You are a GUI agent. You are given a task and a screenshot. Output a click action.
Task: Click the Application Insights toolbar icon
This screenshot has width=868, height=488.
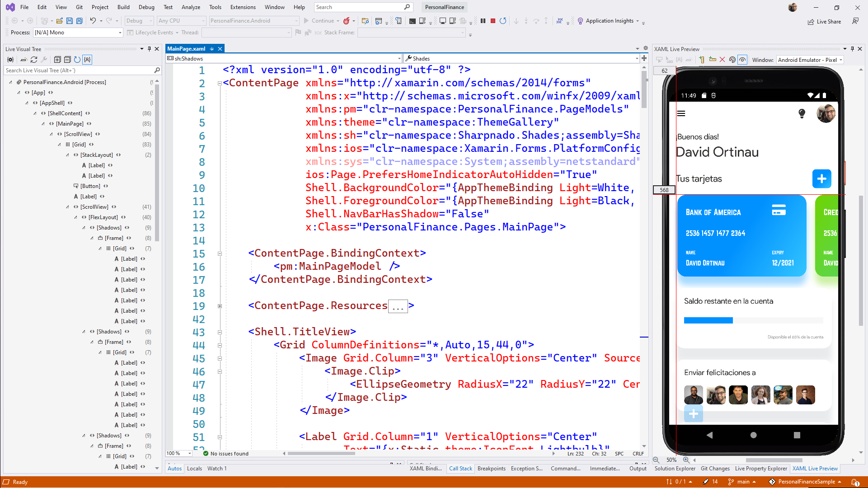[x=579, y=21]
